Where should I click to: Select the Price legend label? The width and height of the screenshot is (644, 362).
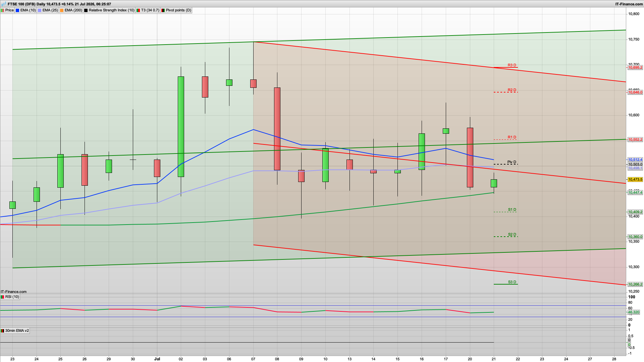tap(9, 10)
